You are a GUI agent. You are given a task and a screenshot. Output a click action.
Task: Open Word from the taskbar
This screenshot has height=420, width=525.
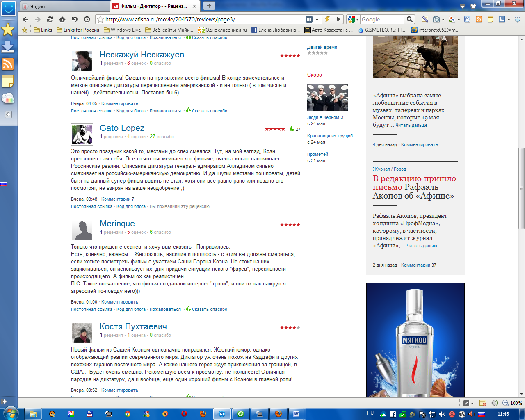[x=296, y=414]
